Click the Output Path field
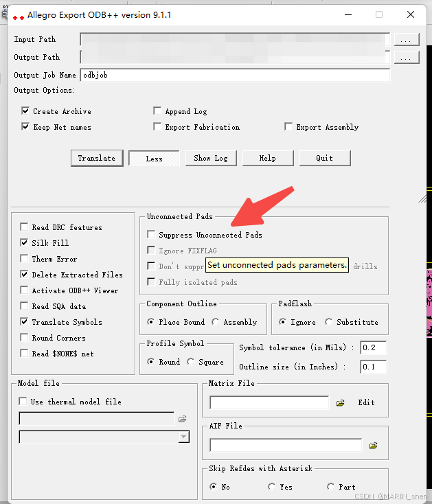The height and width of the screenshot is (504, 432). pyautogui.click(x=235, y=57)
